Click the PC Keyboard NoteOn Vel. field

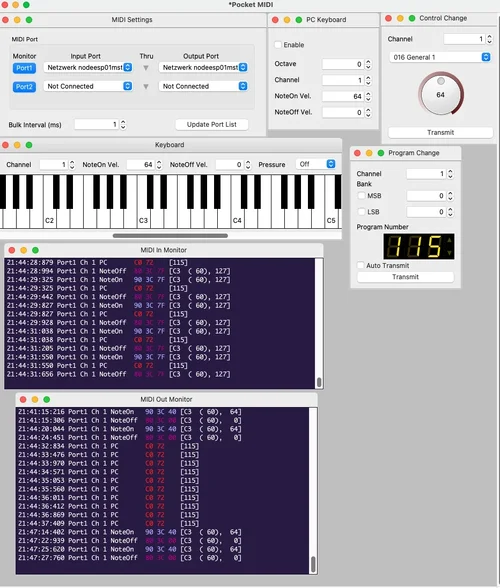343,96
